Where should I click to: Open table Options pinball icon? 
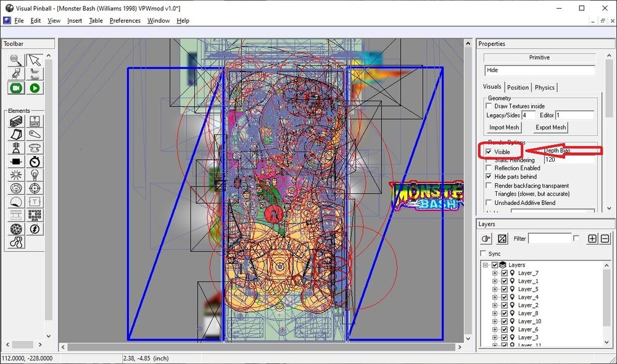click(16, 73)
